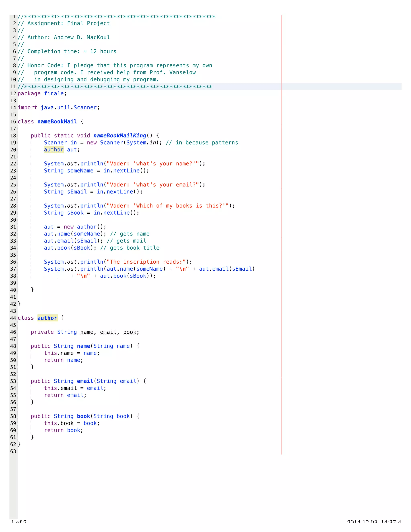Click 'return name;' on line 50
The height and width of the screenshot is (532, 411).
pyautogui.click(x=64, y=360)
